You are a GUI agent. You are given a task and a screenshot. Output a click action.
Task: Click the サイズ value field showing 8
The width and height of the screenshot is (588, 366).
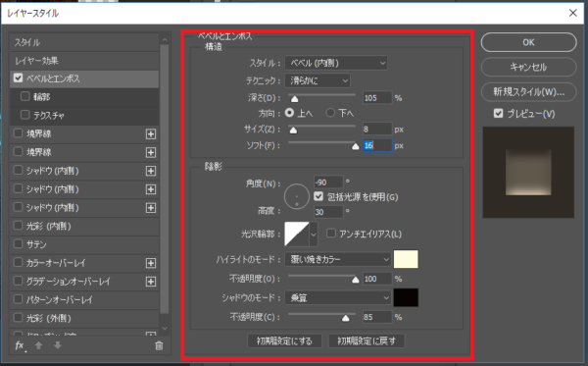[377, 130]
